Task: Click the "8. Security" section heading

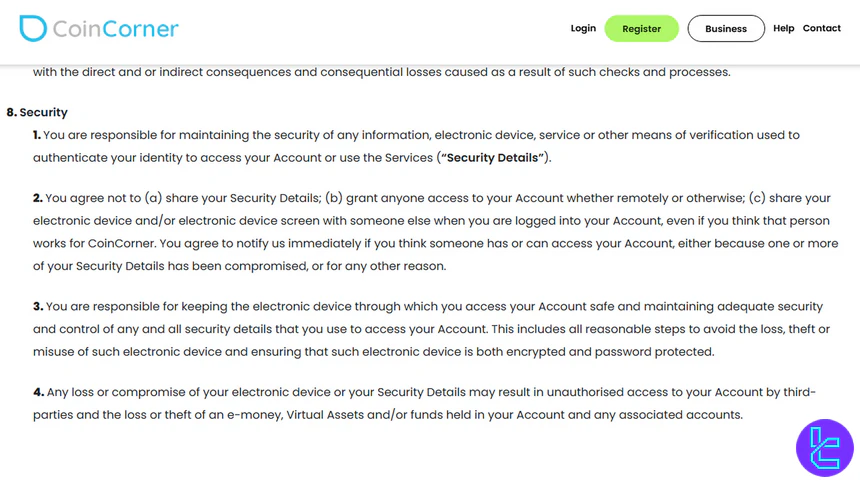Action: (37, 112)
